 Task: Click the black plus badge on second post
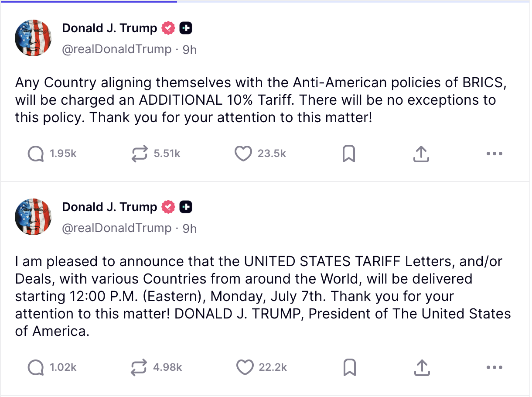(x=186, y=207)
